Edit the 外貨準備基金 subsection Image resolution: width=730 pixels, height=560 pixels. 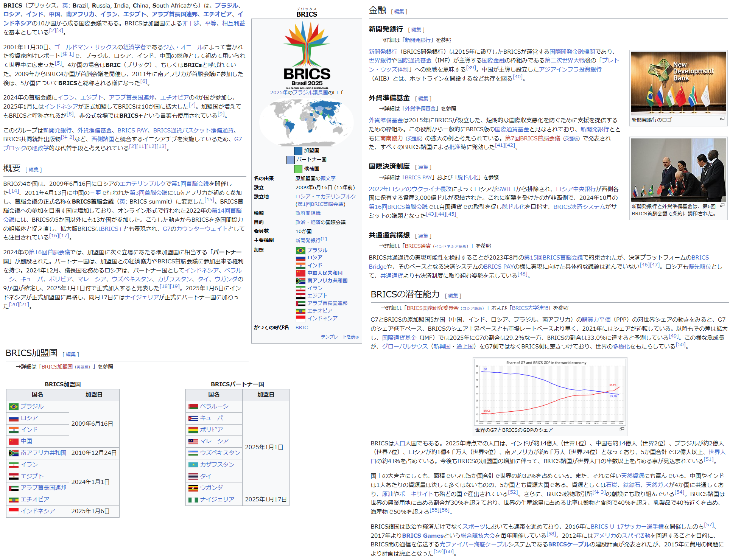[423, 99]
